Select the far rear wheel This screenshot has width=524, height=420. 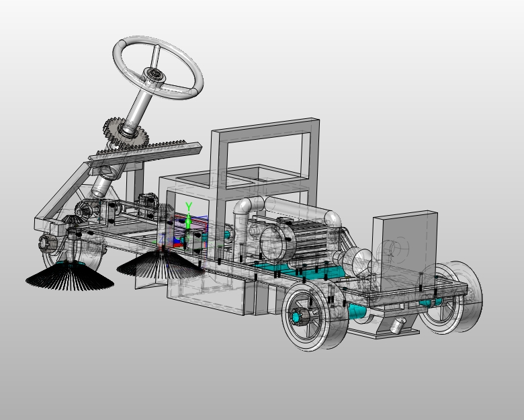pyautogui.click(x=451, y=298)
